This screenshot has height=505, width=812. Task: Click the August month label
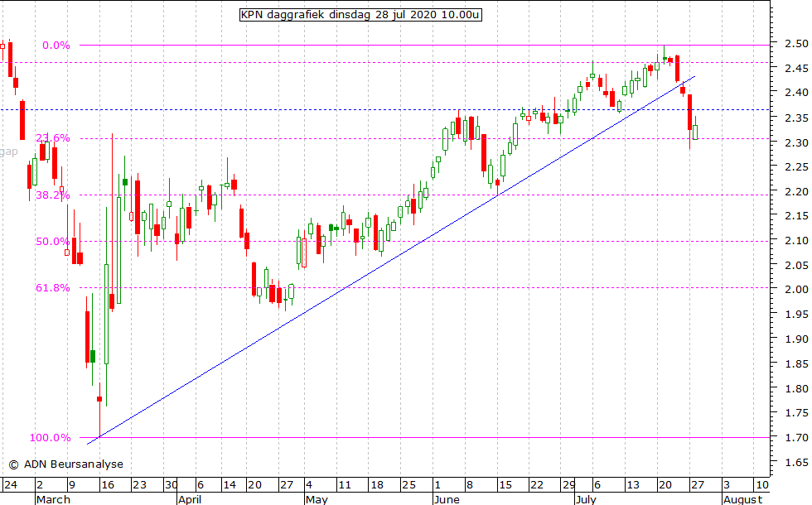coord(742,499)
